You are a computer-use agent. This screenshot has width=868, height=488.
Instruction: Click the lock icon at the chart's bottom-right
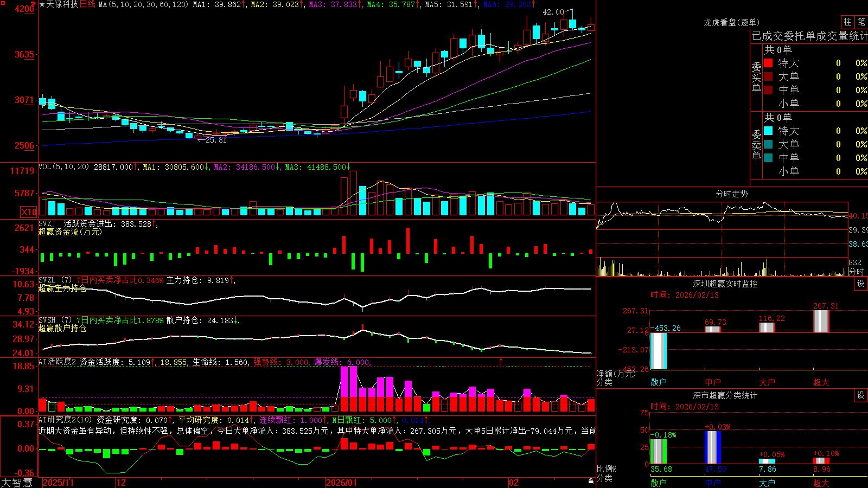point(591,481)
